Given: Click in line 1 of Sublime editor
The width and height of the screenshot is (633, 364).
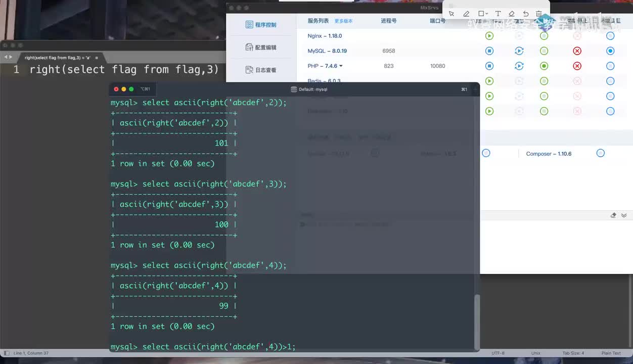Looking at the screenshot, I should click(x=124, y=70).
